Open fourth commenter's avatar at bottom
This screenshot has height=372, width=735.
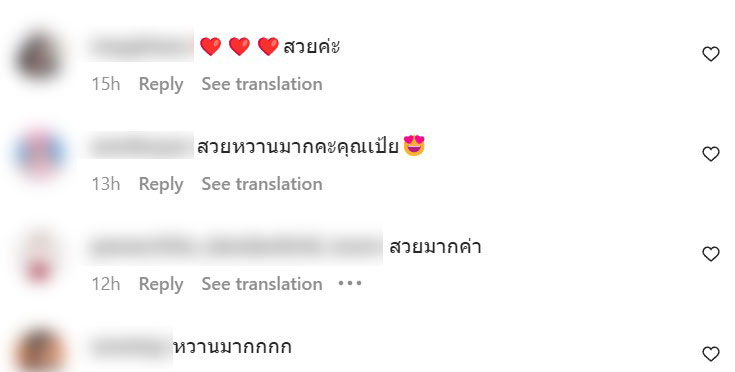coord(39,350)
